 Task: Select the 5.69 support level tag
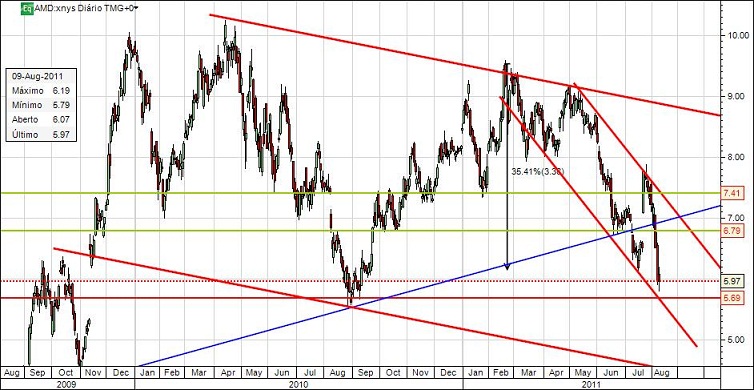(x=733, y=298)
